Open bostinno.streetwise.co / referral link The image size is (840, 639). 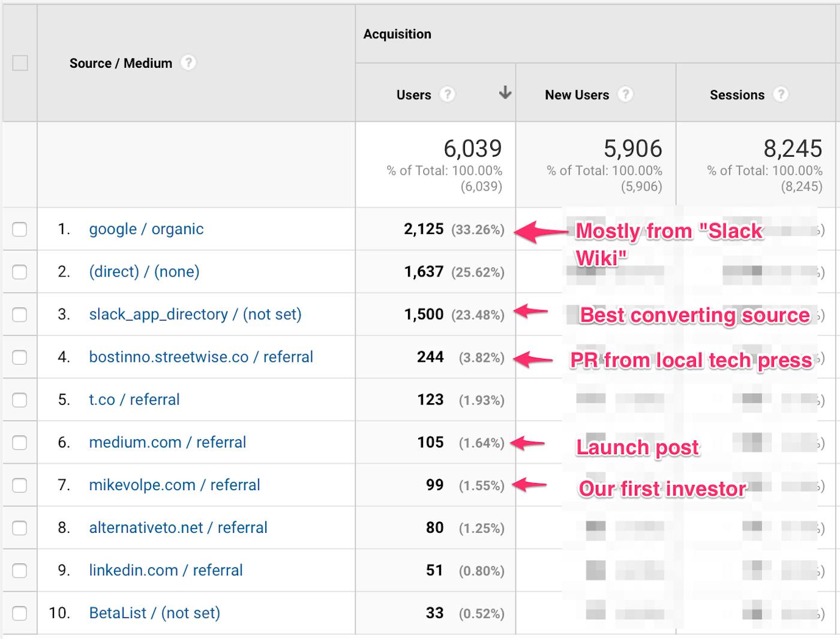pos(201,357)
